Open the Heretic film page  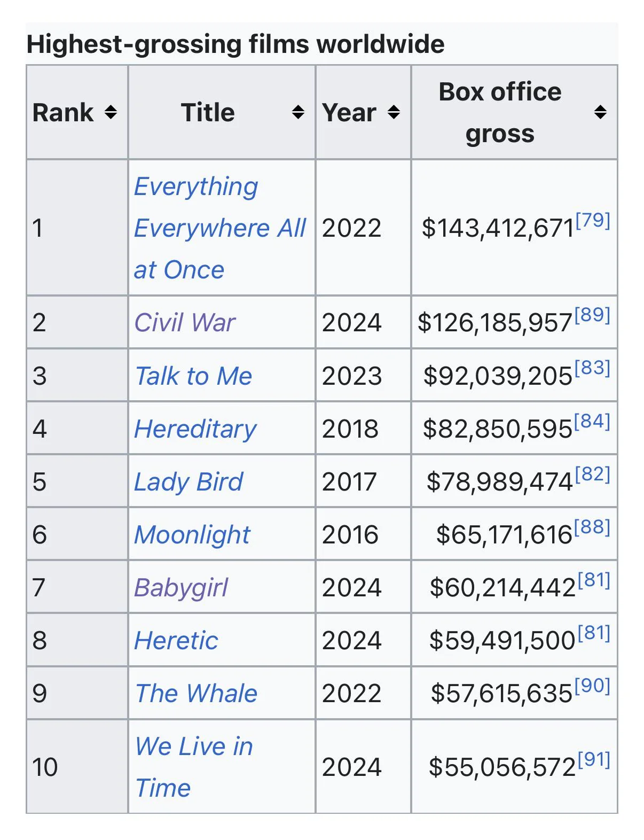click(176, 640)
